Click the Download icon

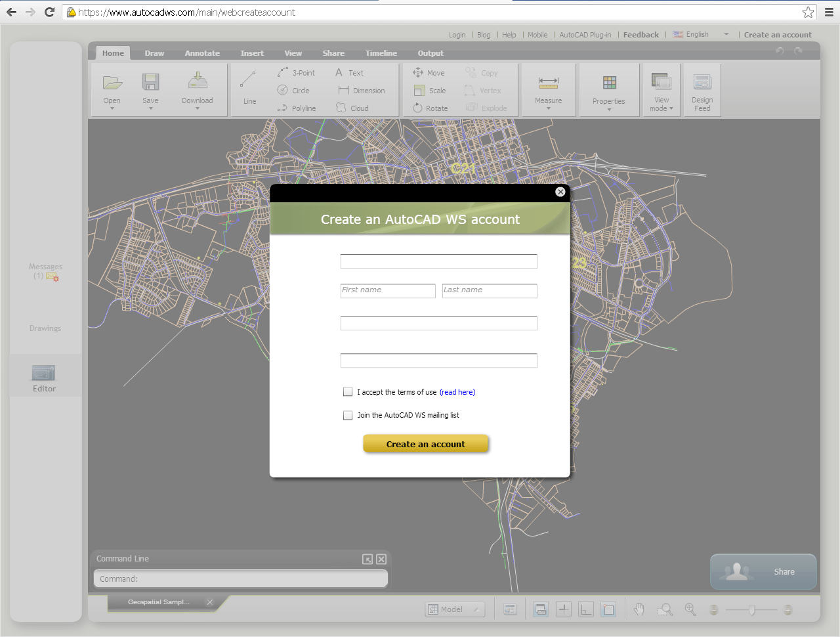coord(198,80)
